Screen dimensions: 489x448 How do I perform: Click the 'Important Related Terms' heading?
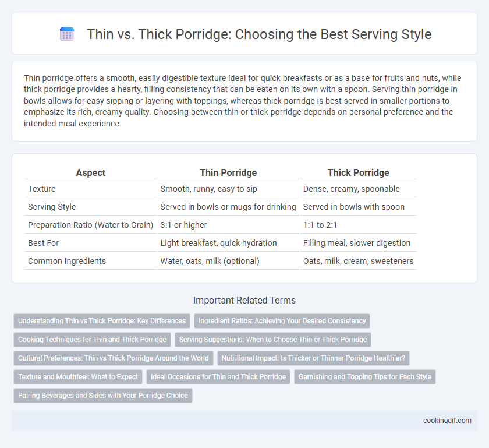245,301
